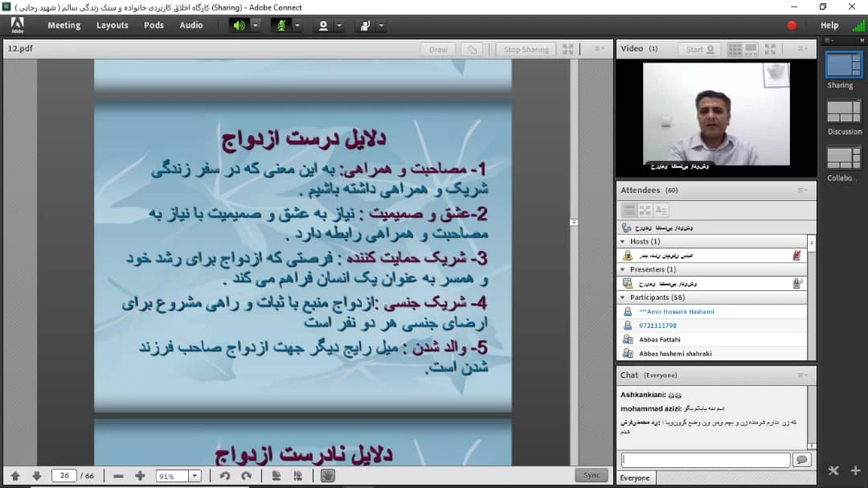Mute the speaker audio icon

pos(239,25)
